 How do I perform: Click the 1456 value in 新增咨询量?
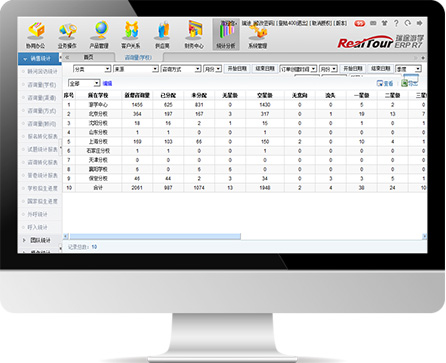137,105
